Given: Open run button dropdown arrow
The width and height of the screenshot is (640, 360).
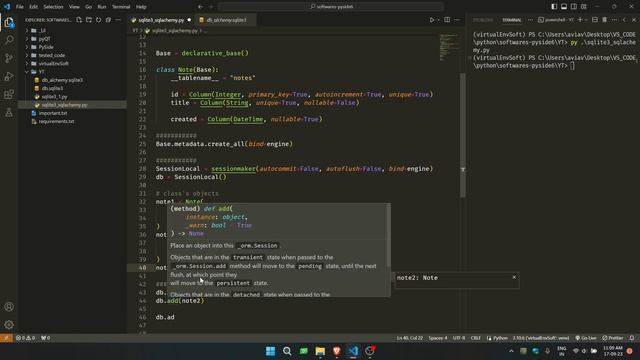Looking at the screenshot, I should click(x=438, y=20).
